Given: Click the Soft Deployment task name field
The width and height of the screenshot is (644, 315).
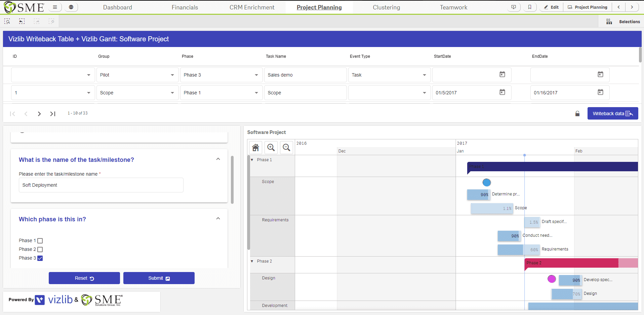Looking at the screenshot, I should coord(101,185).
